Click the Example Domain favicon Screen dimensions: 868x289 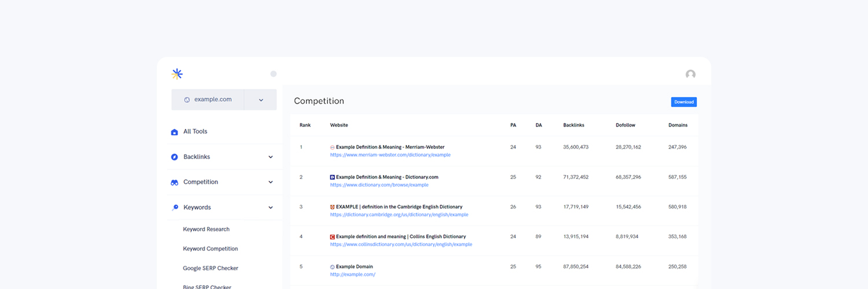tap(332, 267)
